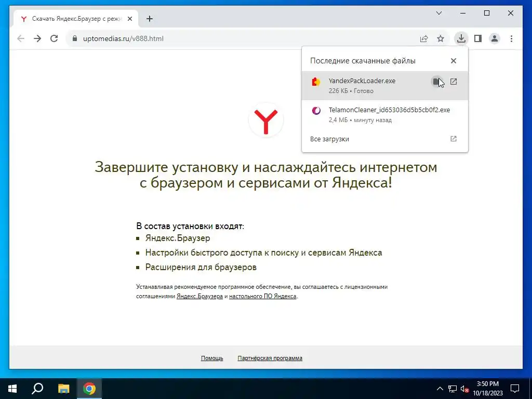Reload the current page
The height and width of the screenshot is (399, 532).
pyautogui.click(x=54, y=38)
